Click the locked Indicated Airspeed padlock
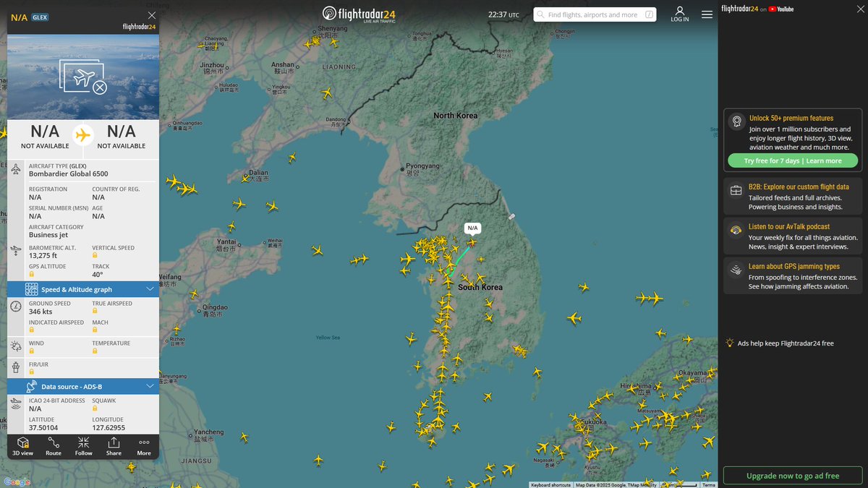Screen dimensions: 868x488 coord(32,330)
